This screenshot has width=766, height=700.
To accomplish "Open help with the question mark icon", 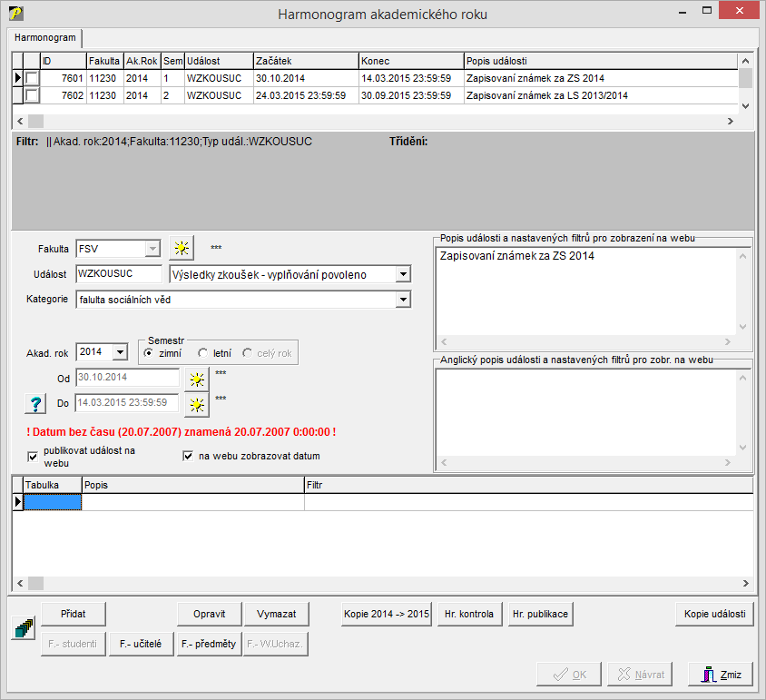I will coord(36,403).
